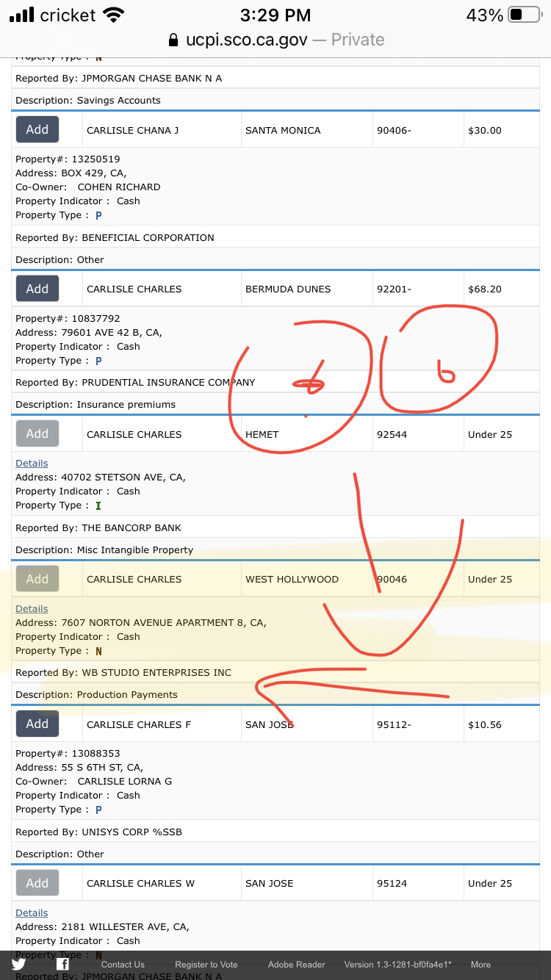
Task: Click Reported By BENEFICIAL CORPORATION
Action: click(x=115, y=238)
